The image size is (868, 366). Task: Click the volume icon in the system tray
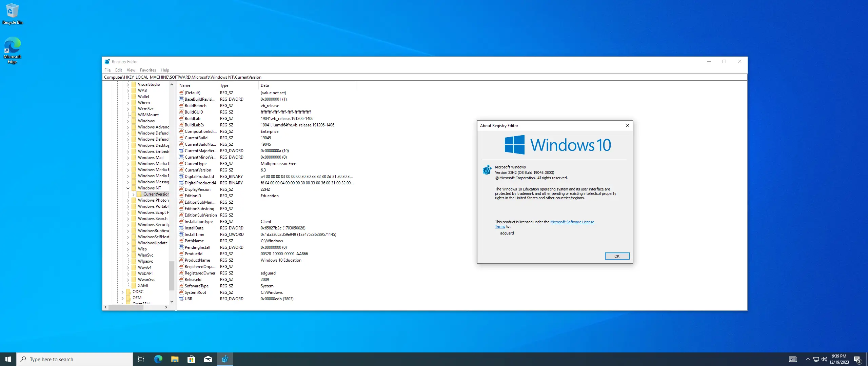click(824, 359)
